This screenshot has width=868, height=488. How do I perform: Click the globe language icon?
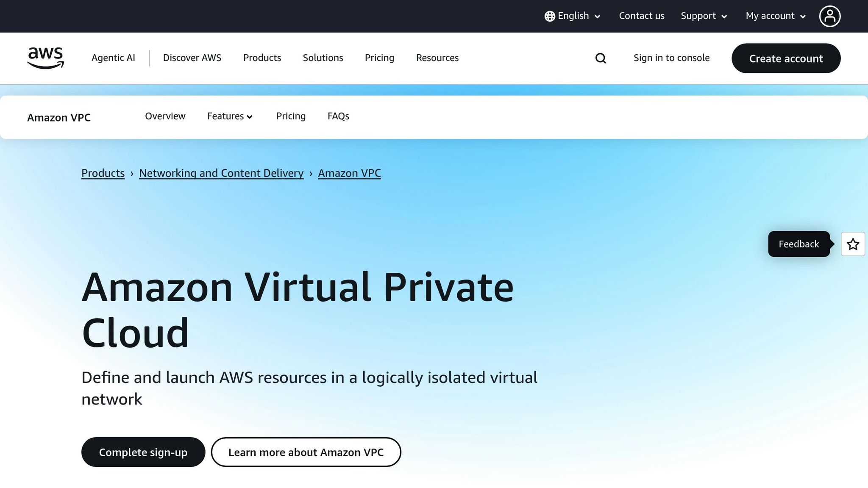pos(550,16)
